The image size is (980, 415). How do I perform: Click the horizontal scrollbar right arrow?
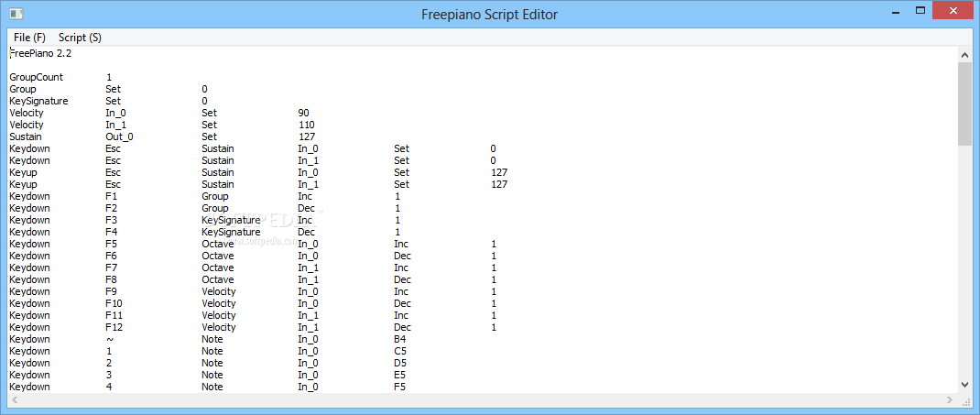click(x=951, y=399)
